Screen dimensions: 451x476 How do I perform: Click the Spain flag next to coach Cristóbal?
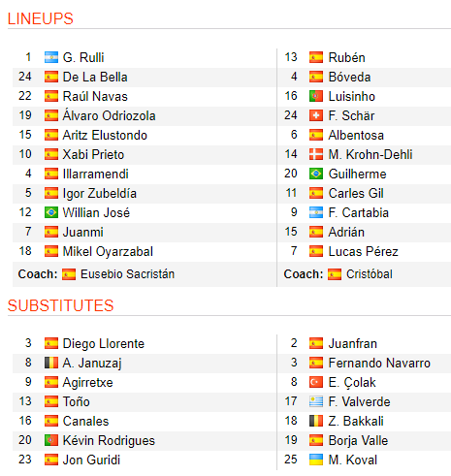tap(335, 274)
